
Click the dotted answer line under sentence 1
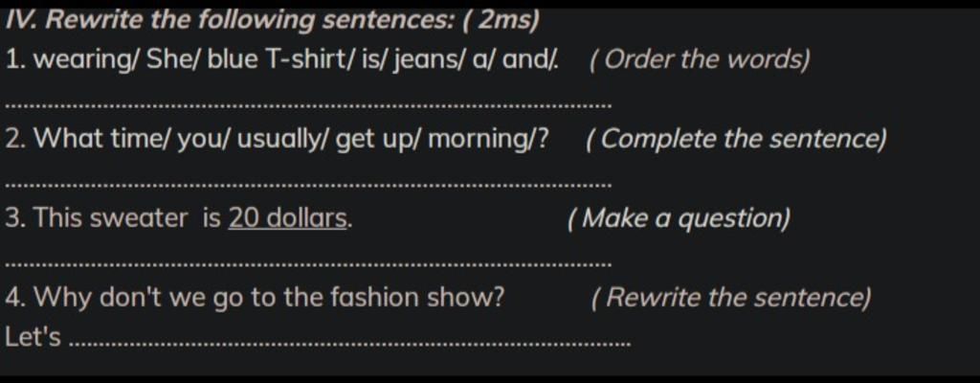[x=307, y=105]
